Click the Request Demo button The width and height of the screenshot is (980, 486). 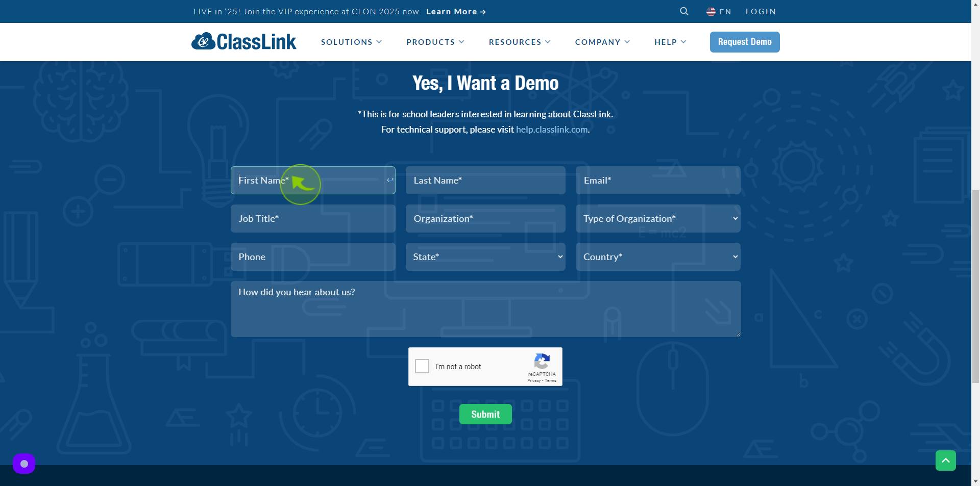745,42
